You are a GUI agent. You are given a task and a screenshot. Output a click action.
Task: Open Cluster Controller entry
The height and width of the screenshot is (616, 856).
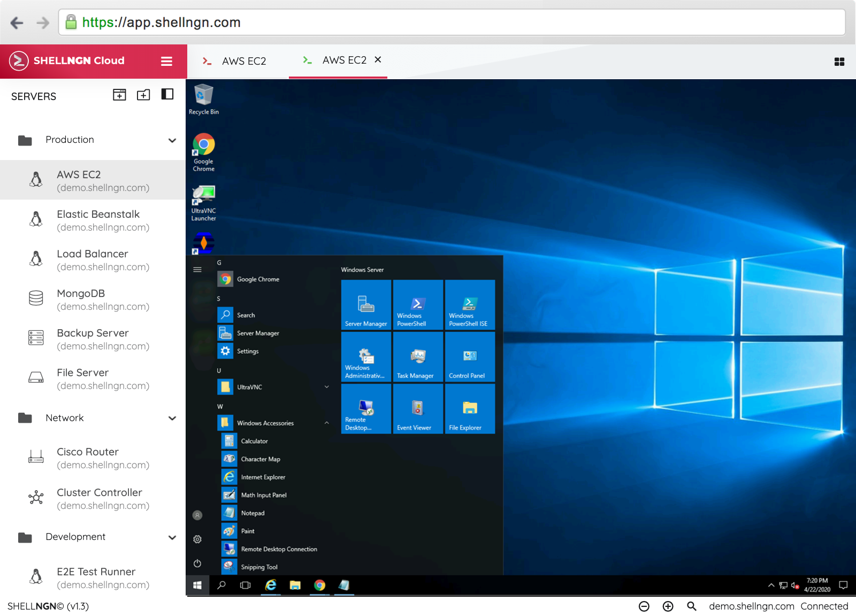coord(93,498)
